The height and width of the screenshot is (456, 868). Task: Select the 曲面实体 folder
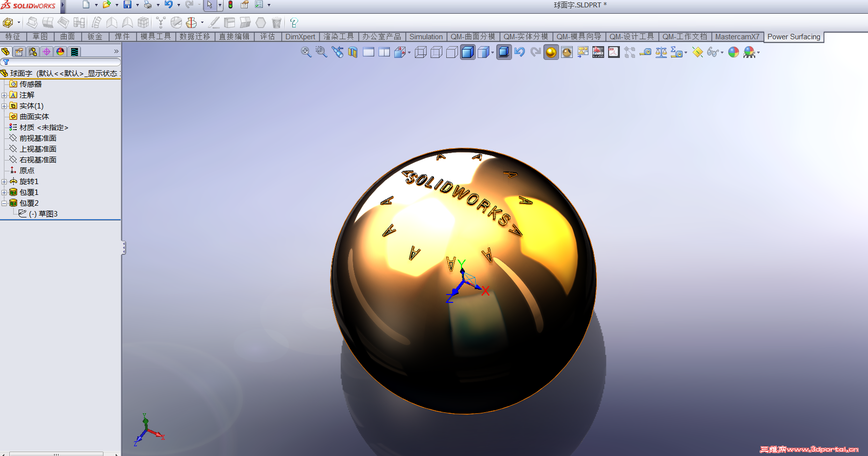pyautogui.click(x=29, y=117)
